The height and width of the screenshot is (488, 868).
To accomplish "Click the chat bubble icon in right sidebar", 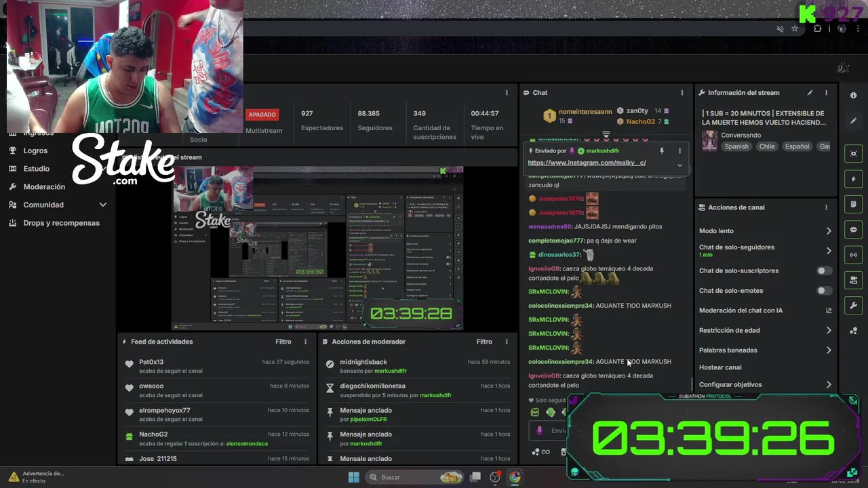I will [x=853, y=230].
